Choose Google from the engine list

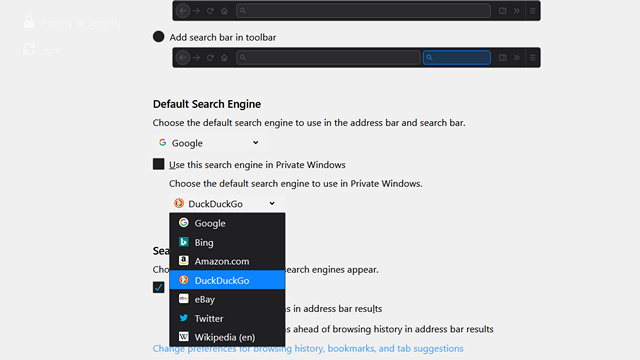[x=227, y=223]
